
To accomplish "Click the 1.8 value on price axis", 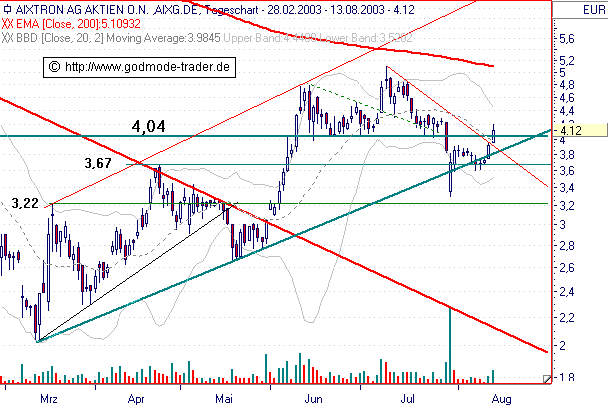I will pyautogui.click(x=567, y=377).
